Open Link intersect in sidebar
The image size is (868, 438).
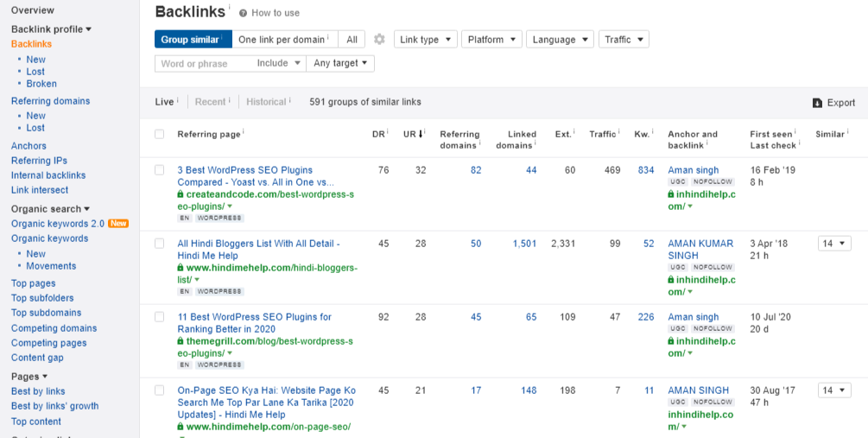pos(40,190)
